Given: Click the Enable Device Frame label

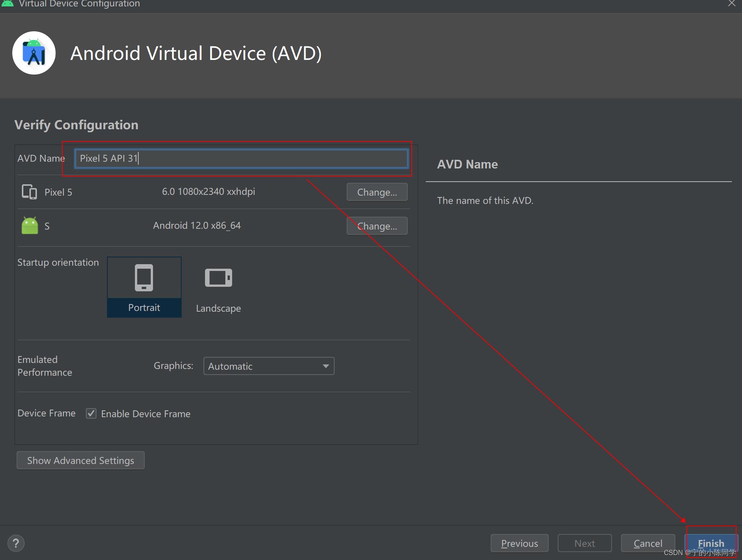Looking at the screenshot, I should pos(146,414).
